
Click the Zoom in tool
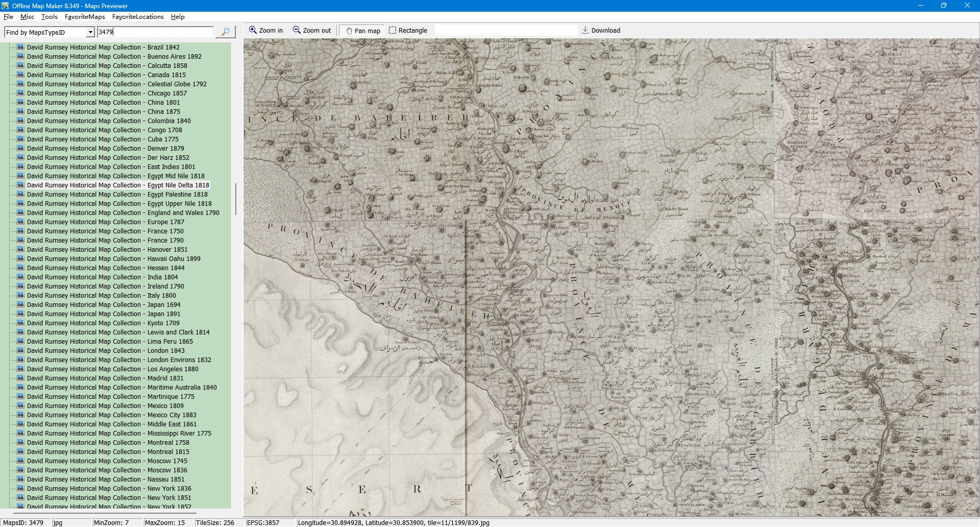(266, 31)
